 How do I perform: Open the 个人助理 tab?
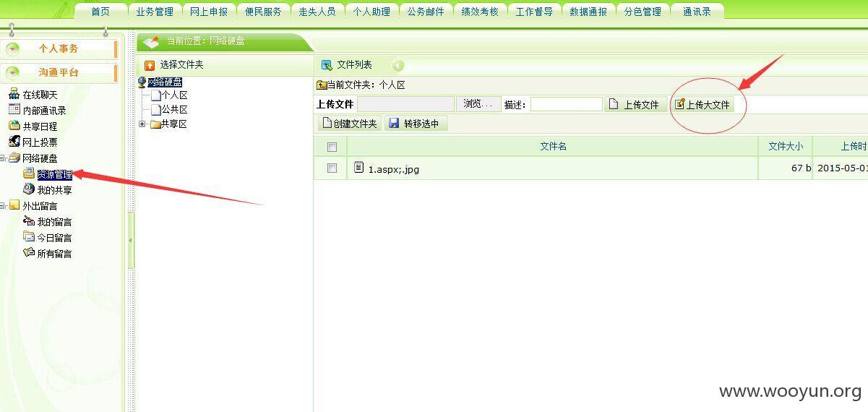pyautogui.click(x=371, y=12)
